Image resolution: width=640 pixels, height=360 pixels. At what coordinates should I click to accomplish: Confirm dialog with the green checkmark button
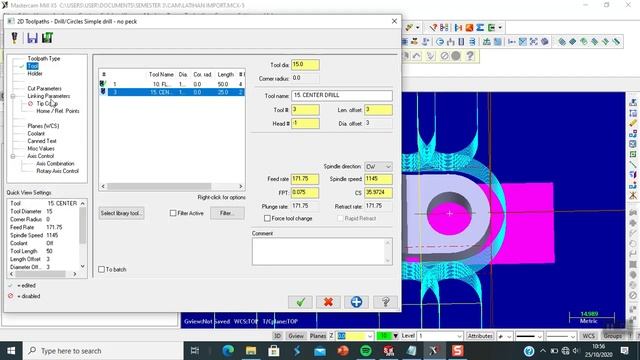coord(300,302)
